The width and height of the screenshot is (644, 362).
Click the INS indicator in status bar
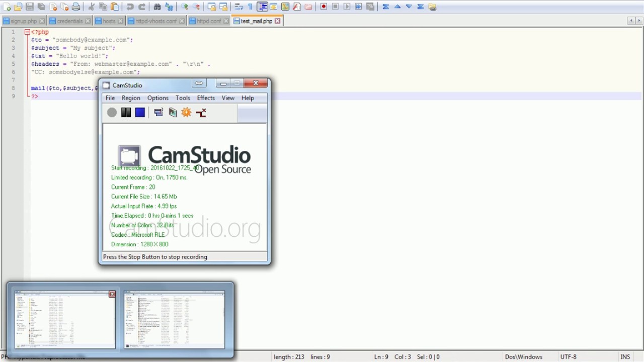tap(625, 357)
